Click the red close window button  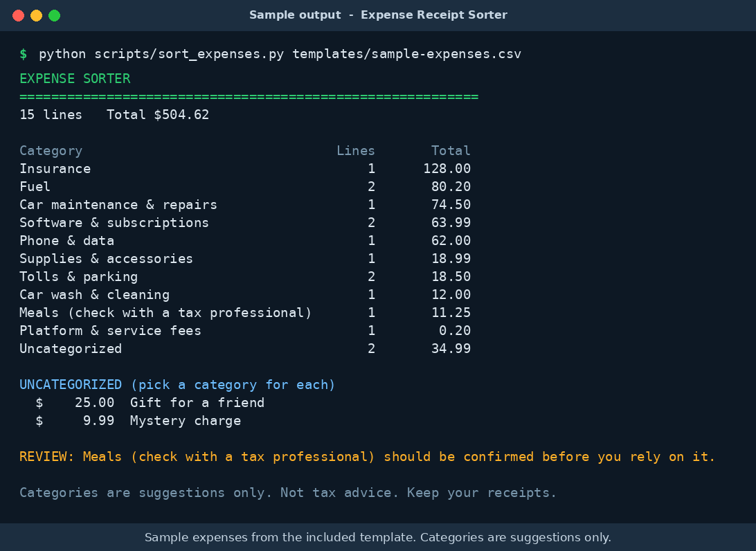[18, 15]
